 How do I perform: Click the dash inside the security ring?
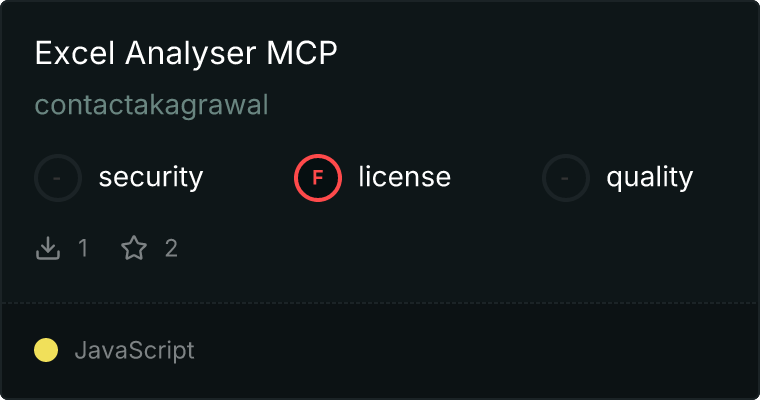[57, 178]
